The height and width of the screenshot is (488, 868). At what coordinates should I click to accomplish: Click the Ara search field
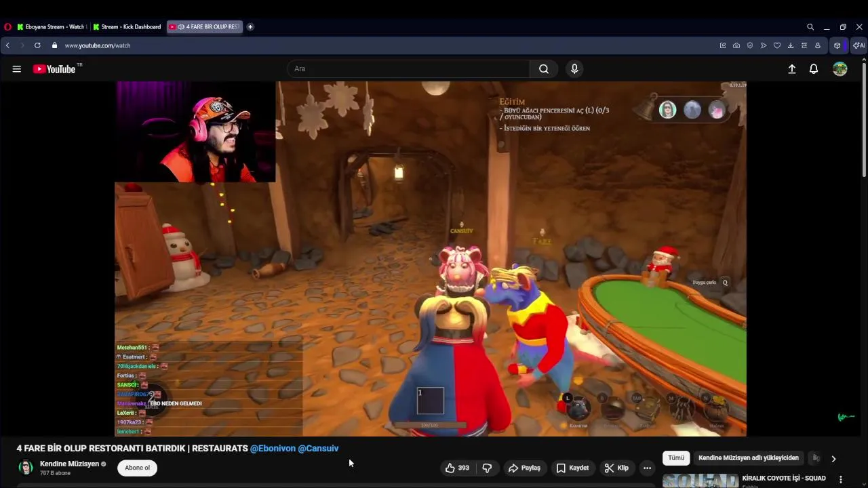[x=408, y=68]
